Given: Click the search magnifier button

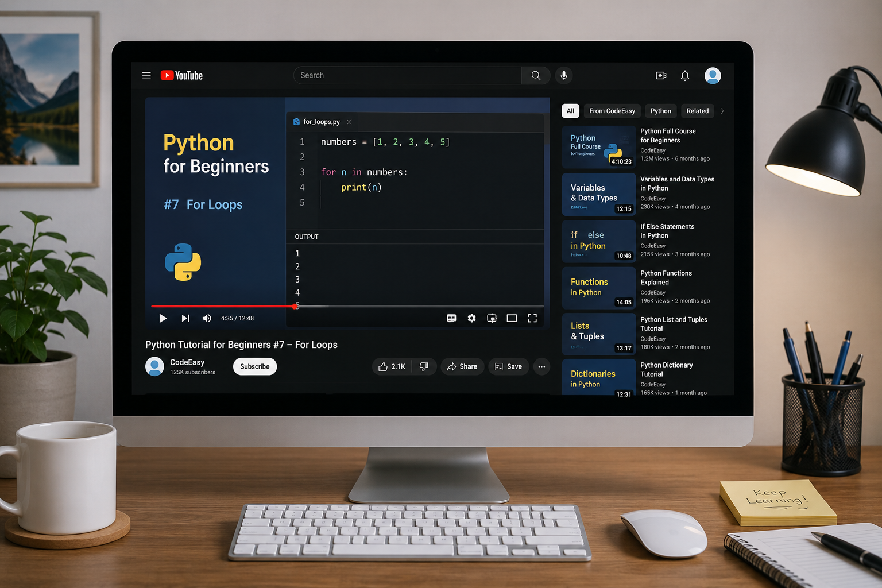Looking at the screenshot, I should click(536, 75).
